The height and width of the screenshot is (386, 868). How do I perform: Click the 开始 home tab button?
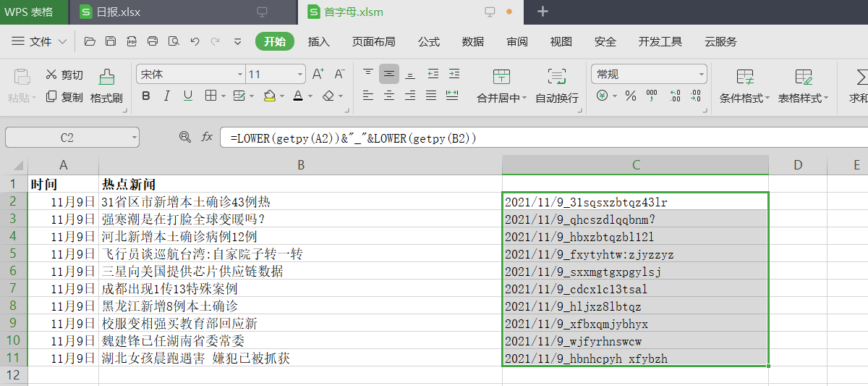[x=275, y=42]
